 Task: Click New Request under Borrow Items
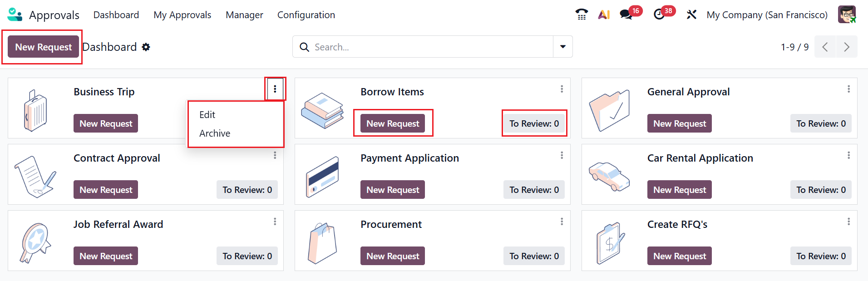click(x=393, y=123)
